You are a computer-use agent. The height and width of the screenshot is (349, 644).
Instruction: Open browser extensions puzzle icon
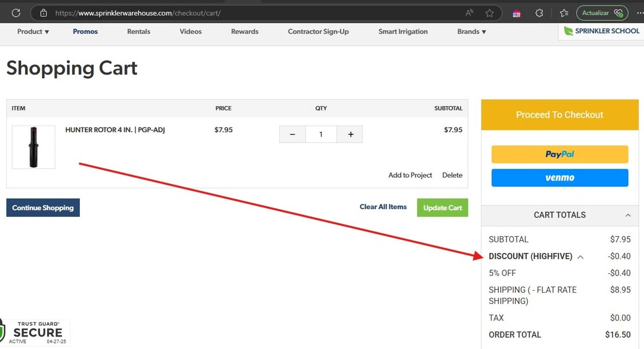coord(539,13)
